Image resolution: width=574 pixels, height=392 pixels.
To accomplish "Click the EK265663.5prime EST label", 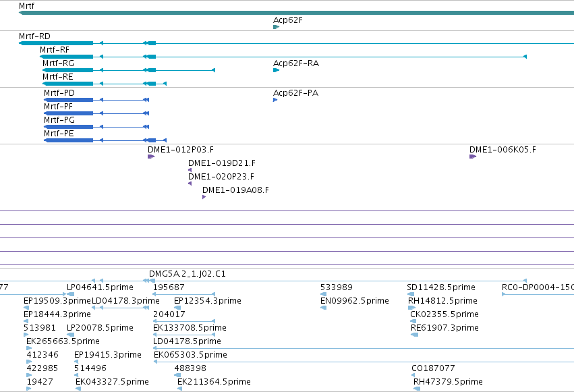I will point(63,341).
